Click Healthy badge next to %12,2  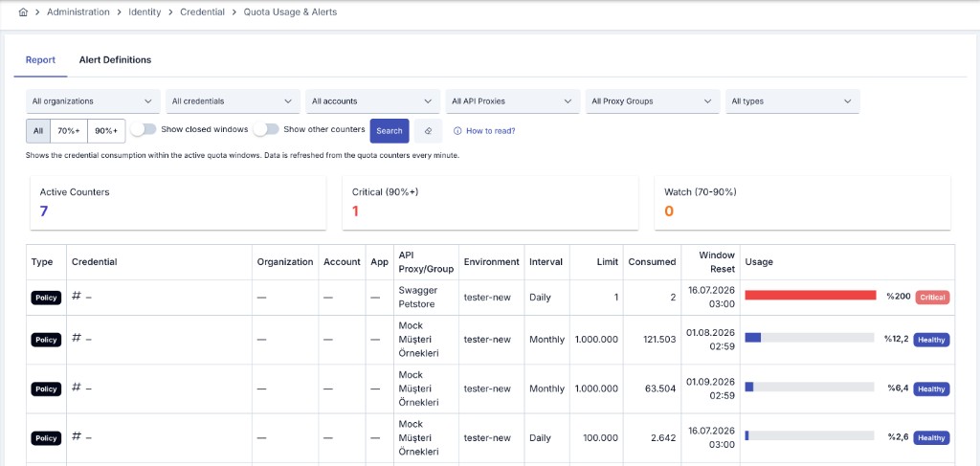[x=931, y=340]
